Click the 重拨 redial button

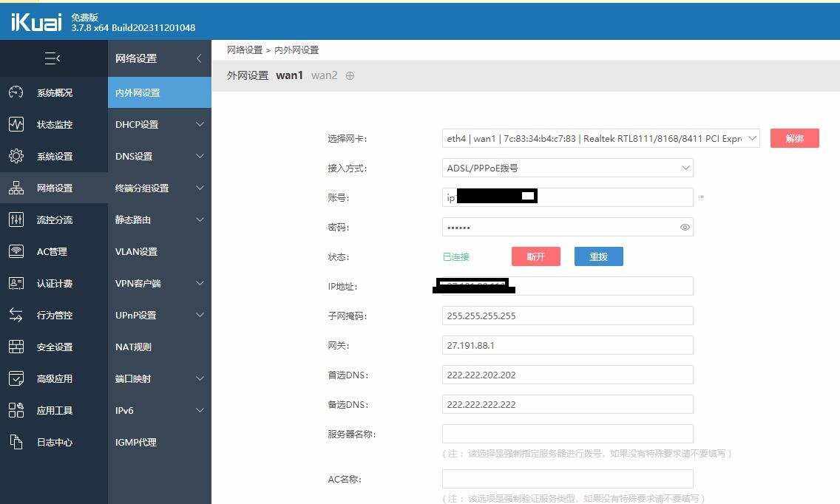pos(598,256)
